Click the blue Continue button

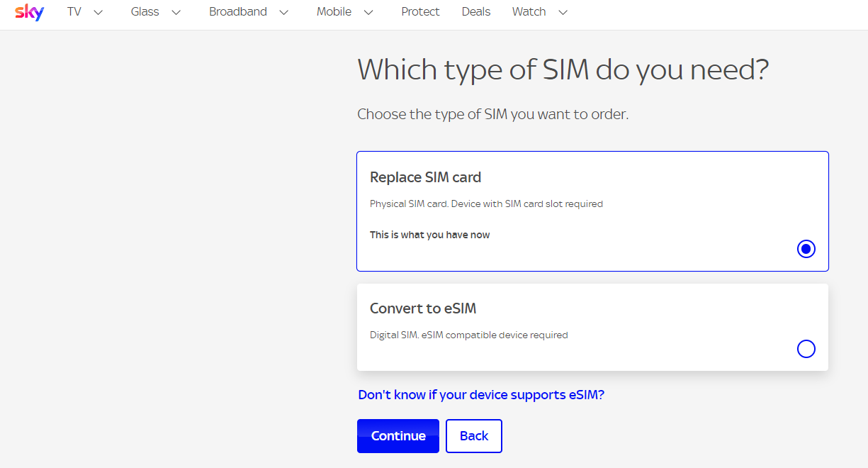click(x=398, y=436)
